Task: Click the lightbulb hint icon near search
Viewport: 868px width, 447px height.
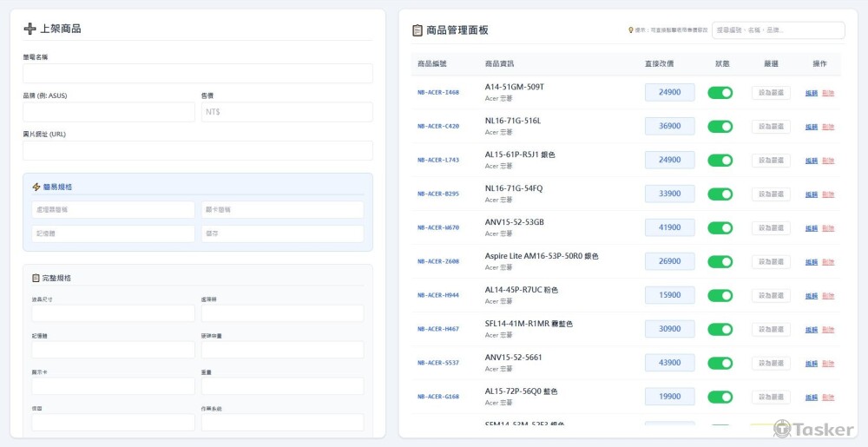Action: [630, 30]
